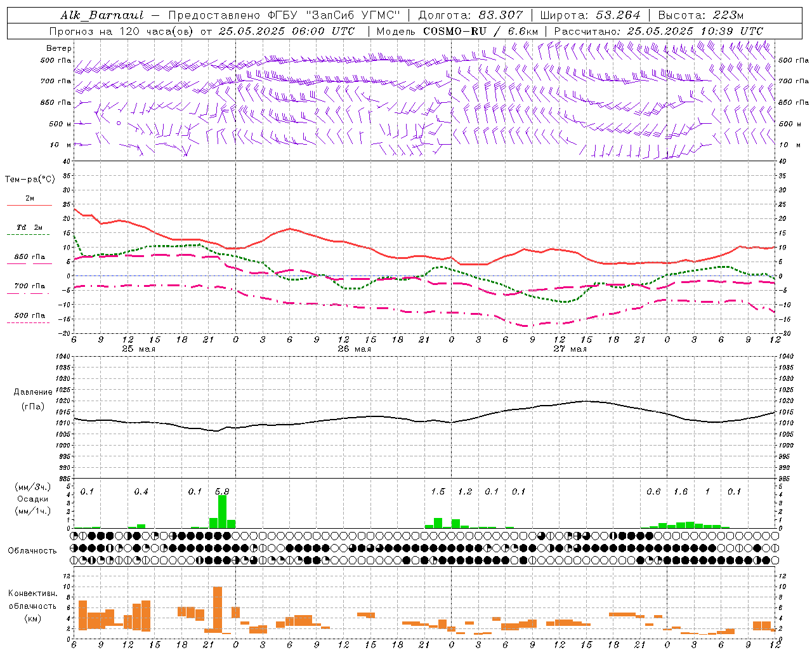812x650 pixels.
Task: Click the 0.4 precipitation total value
Action: [141, 491]
